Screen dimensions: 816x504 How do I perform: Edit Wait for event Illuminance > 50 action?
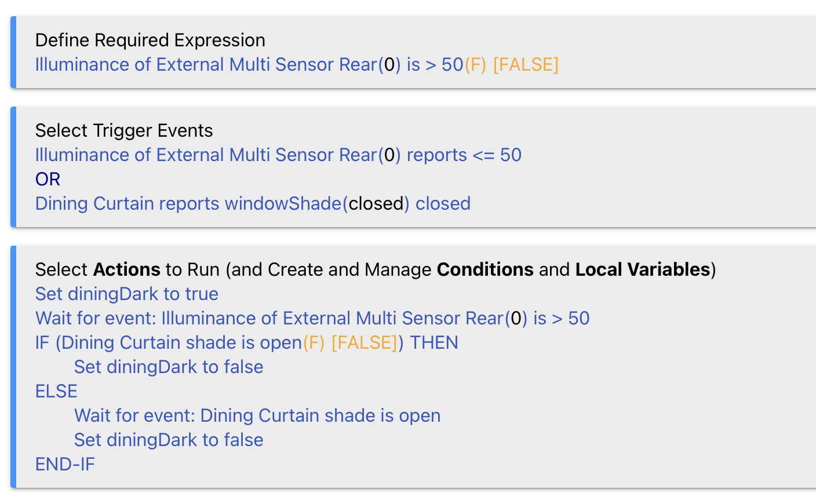312,318
